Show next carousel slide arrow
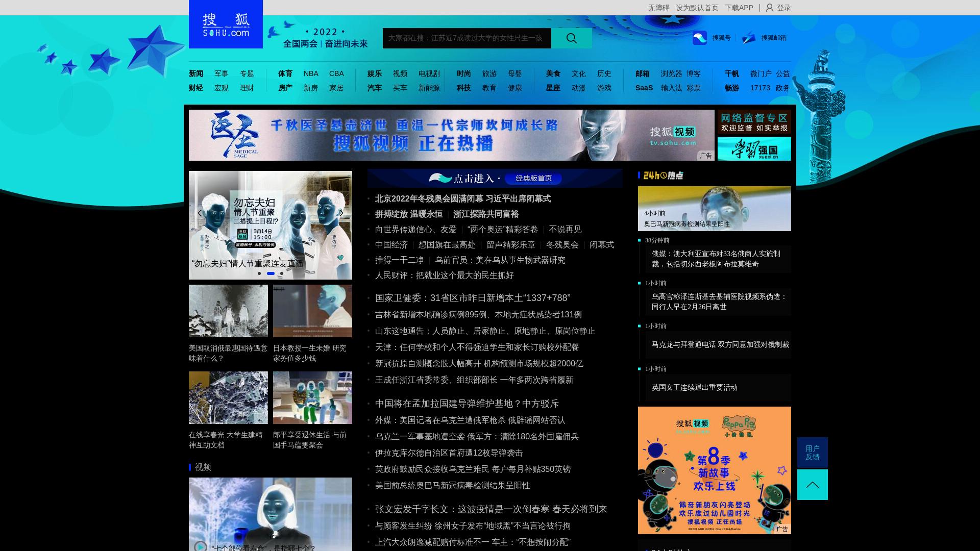 click(x=341, y=213)
